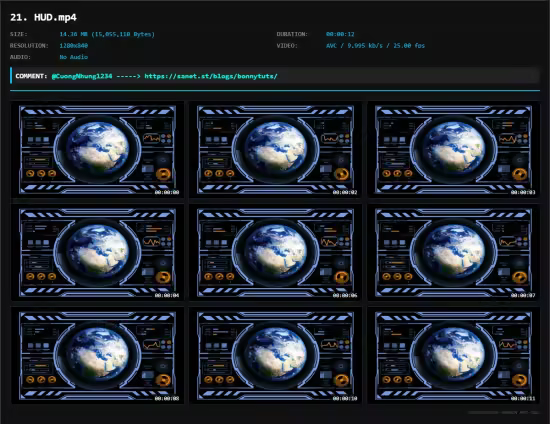Open the thumbnail stamped 00:00:00
Viewport: 550px width, 424px height.
98,150
